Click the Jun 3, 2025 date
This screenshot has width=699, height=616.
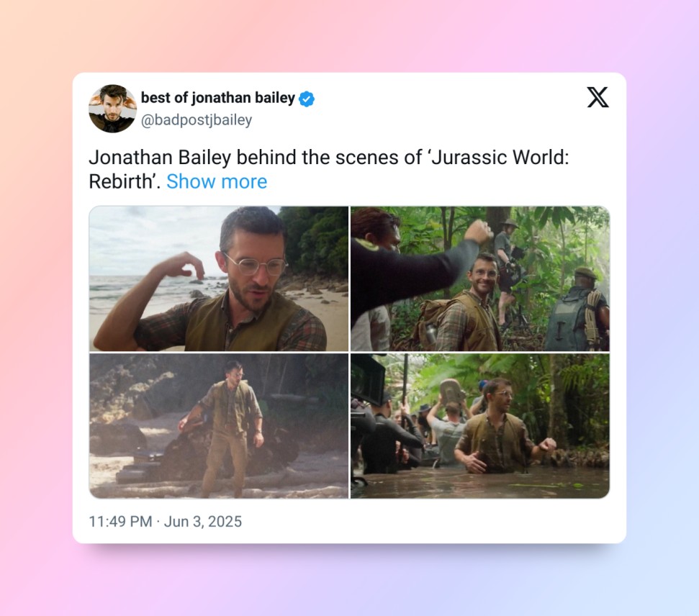point(203,521)
